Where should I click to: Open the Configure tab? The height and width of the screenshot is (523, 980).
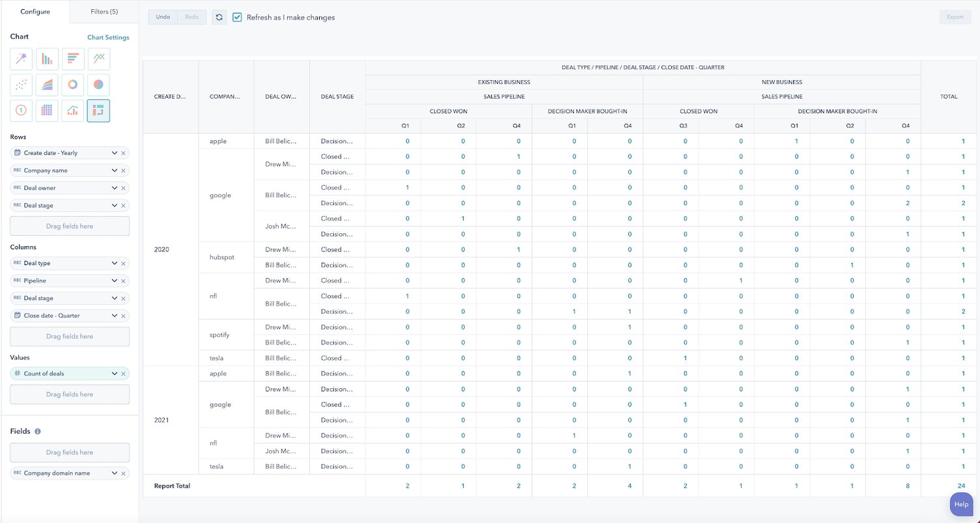35,11
